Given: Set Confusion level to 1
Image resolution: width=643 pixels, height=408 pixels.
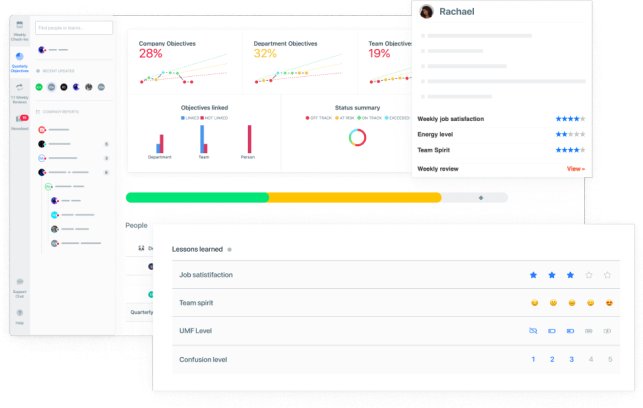Looking at the screenshot, I should pos(534,360).
